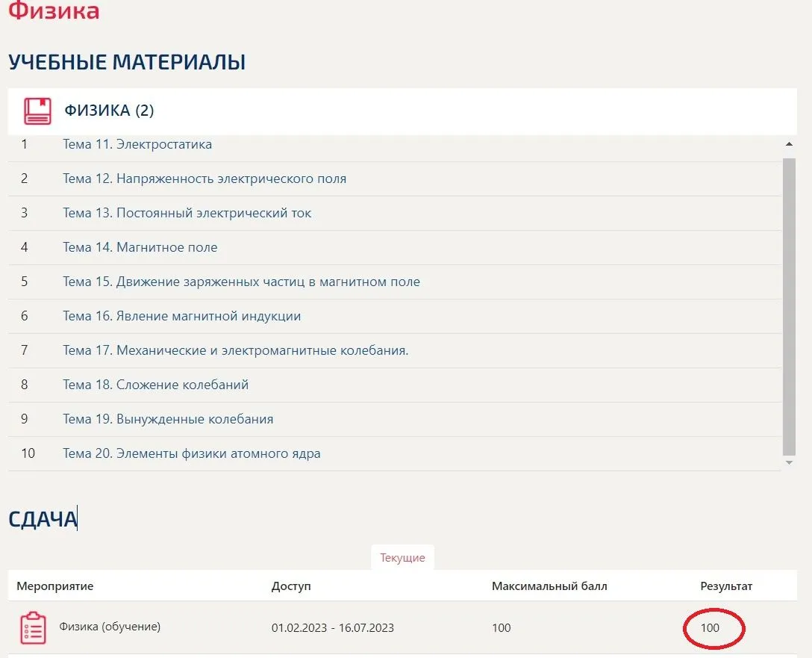Click the scrollbar up arrow in materials list

789,143
